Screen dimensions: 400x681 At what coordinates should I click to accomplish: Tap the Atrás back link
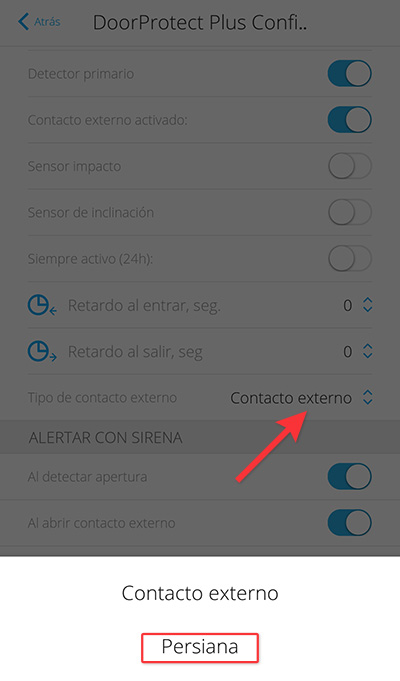click(39, 21)
